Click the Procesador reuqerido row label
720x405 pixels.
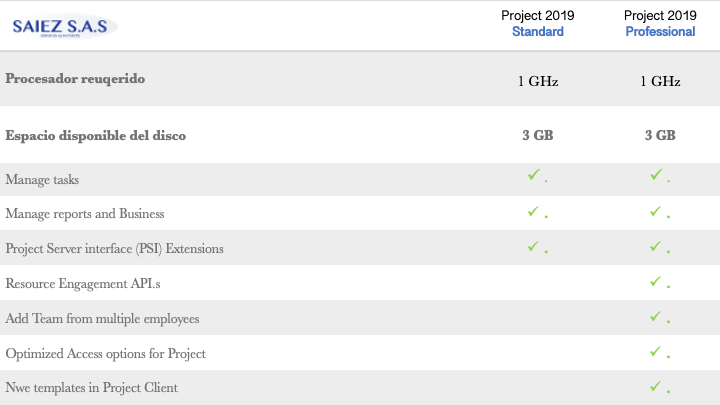coord(75,78)
